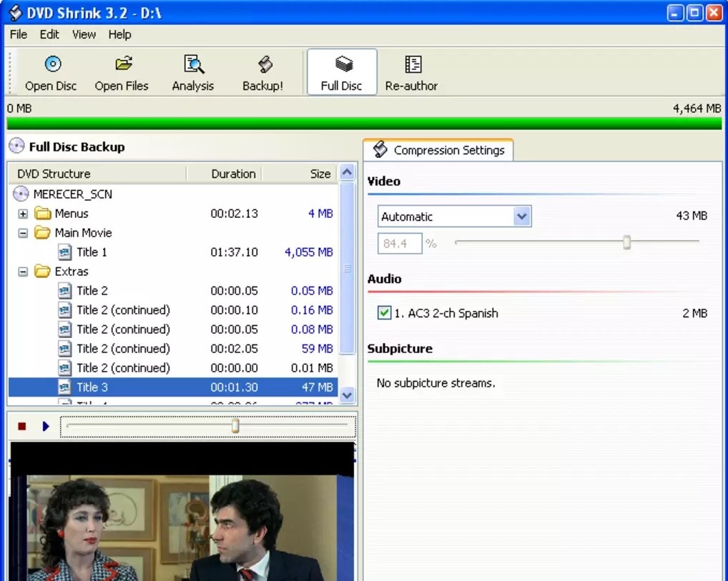Sort titles by the Duration column
This screenshot has height=581, width=728.
[x=235, y=174]
